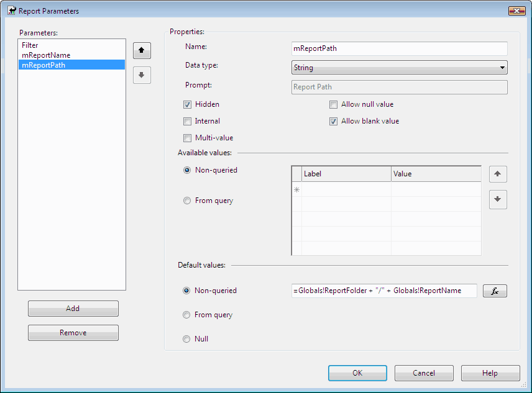
Task: Close the Report Parameters dialog
Action: coord(516,11)
